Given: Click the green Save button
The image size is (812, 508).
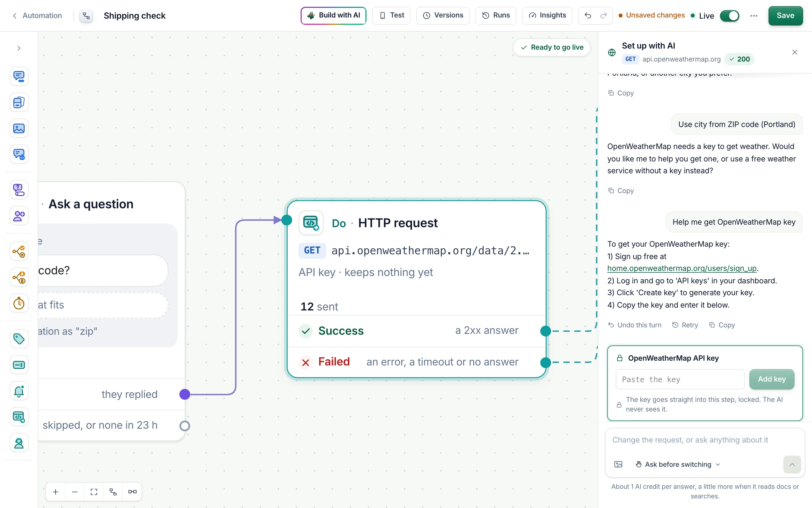Looking at the screenshot, I should click(x=785, y=16).
